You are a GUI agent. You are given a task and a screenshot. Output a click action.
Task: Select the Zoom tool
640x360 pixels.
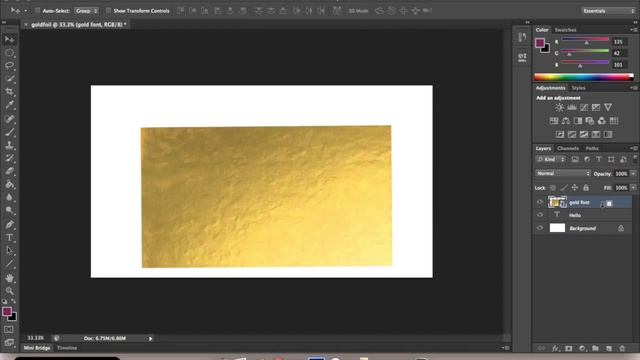pos(10,291)
